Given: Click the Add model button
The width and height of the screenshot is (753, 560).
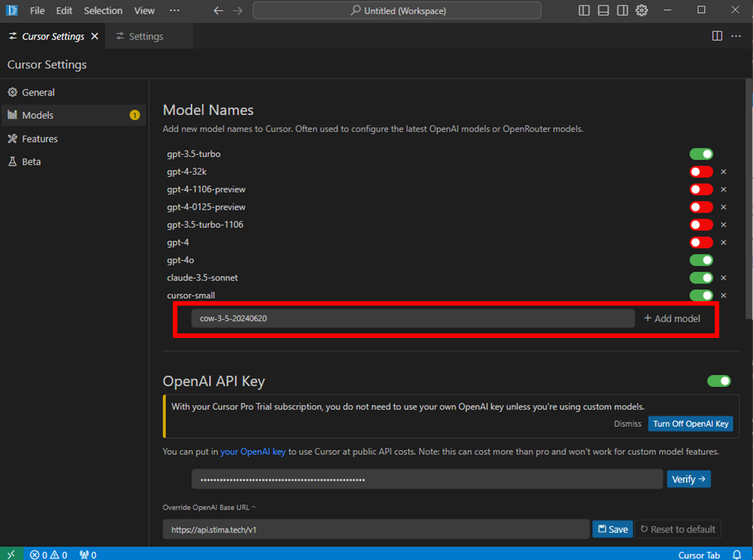Looking at the screenshot, I should click(x=672, y=318).
